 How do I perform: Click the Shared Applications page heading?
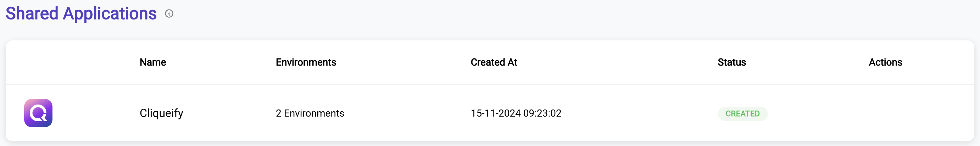coord(81,14)
